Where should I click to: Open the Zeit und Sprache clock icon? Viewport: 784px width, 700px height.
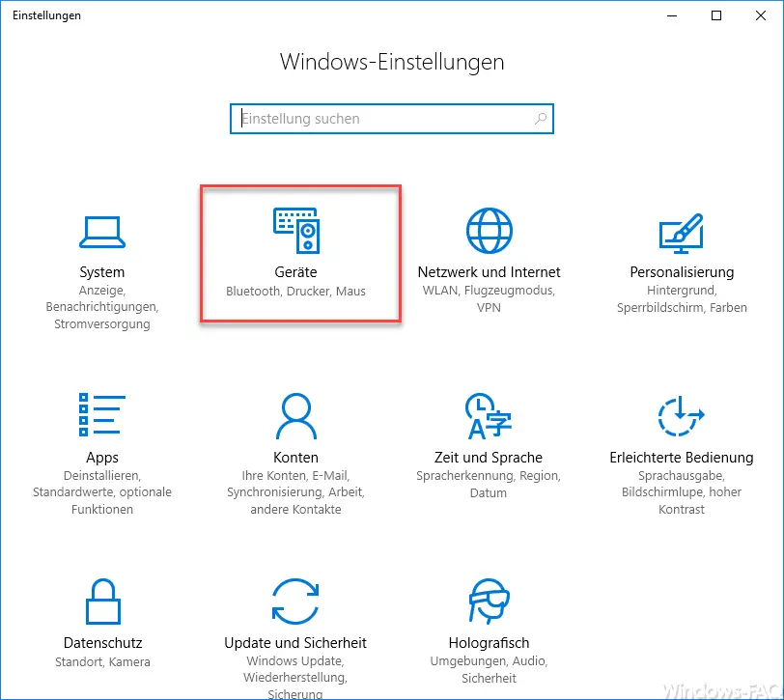click(x=488, y=416)
